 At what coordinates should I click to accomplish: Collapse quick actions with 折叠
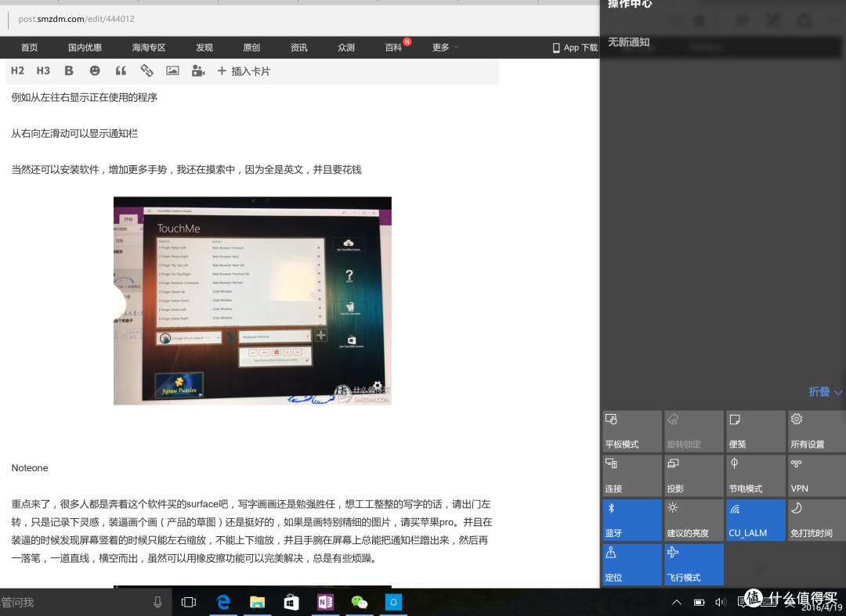[825, 392]
